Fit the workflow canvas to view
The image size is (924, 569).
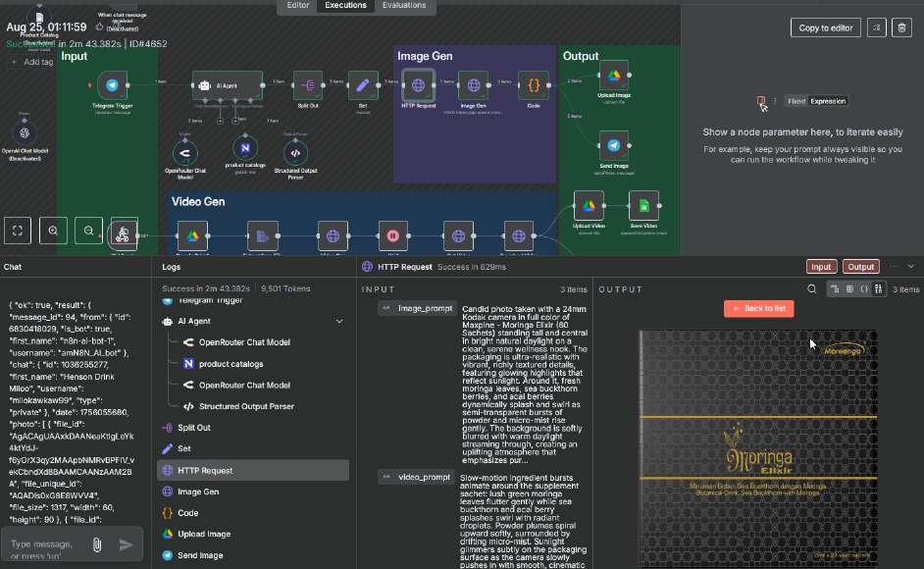click(18, 231)
